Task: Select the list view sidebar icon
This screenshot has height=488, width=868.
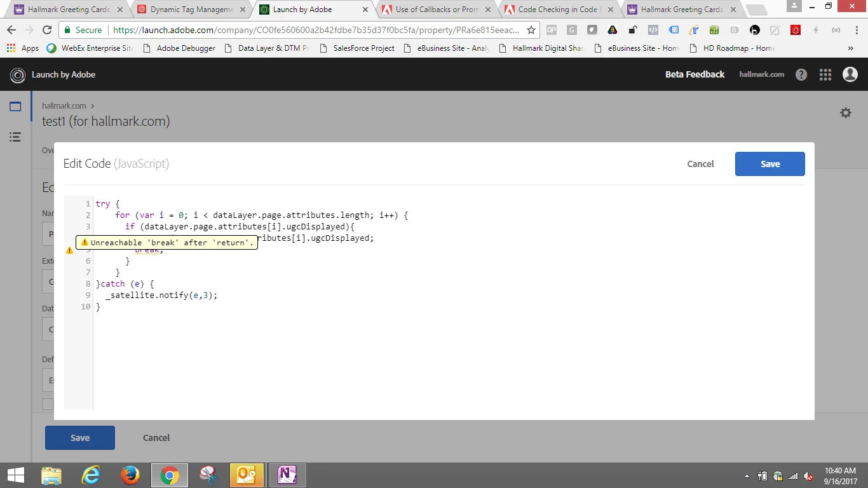Action: click(15, 137)
